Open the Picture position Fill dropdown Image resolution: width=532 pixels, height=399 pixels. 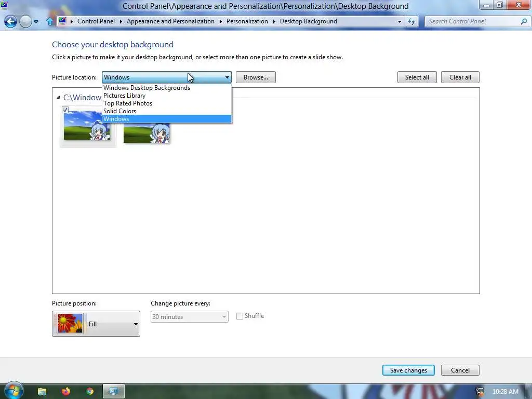pos(96,324)
